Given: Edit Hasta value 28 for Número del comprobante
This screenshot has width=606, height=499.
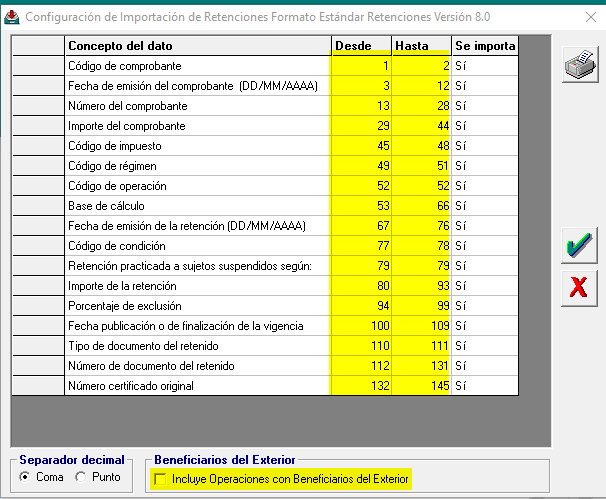Looking at the screenshot, I should coord(421,106).
